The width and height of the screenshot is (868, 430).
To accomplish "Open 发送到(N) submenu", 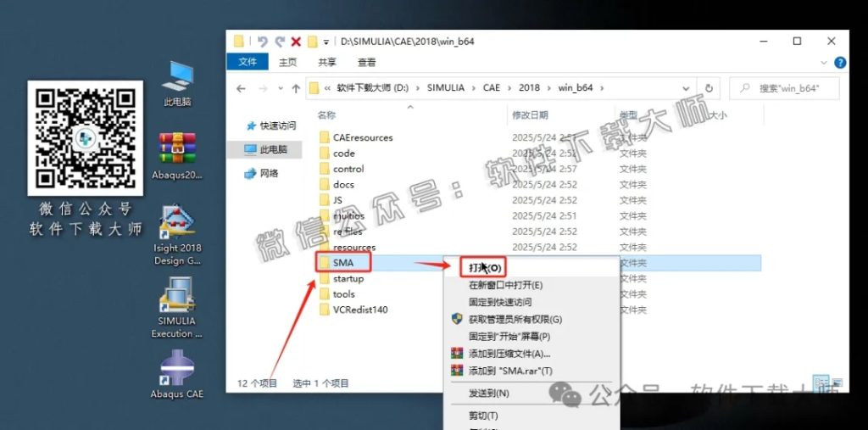I will tap(488, 394).
